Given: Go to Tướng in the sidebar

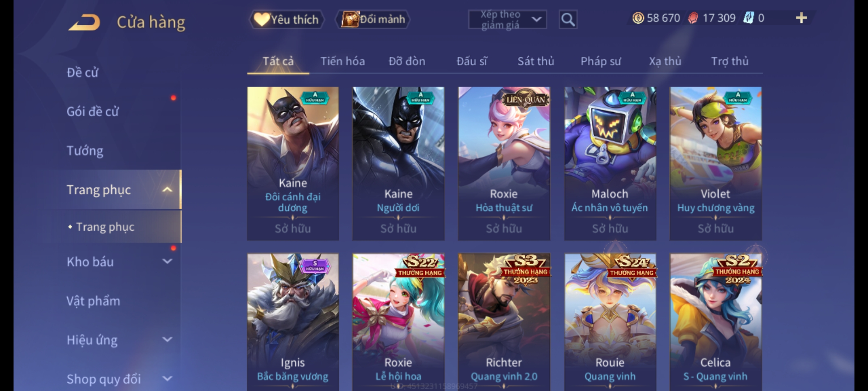Looking at the screenshot, I should point(85,151).
